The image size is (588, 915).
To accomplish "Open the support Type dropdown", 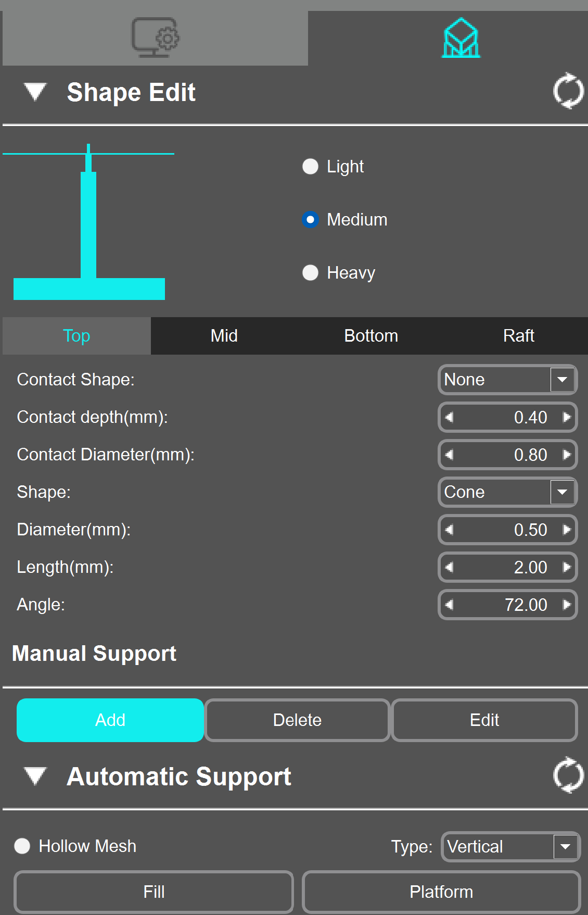I will pos(565,847).
